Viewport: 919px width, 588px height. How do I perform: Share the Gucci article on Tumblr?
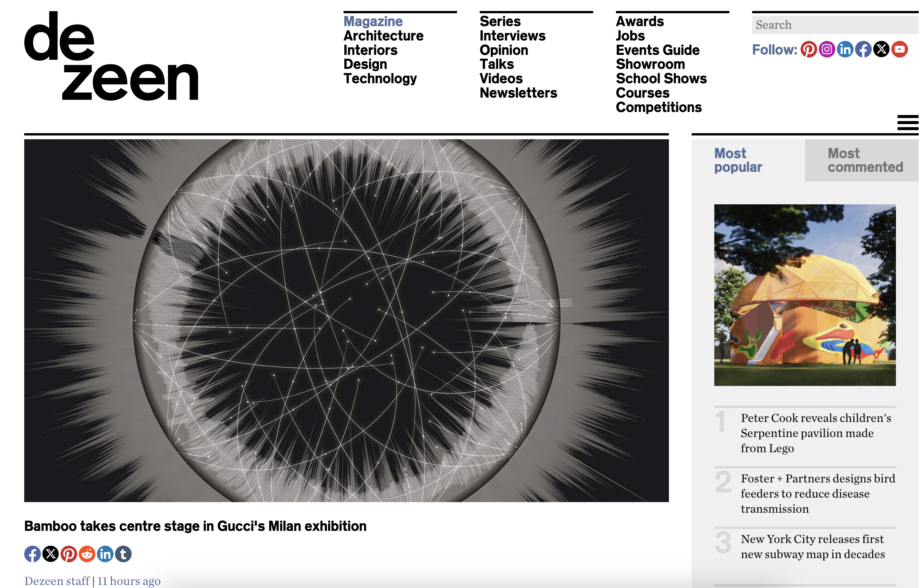tap(123, 554)
